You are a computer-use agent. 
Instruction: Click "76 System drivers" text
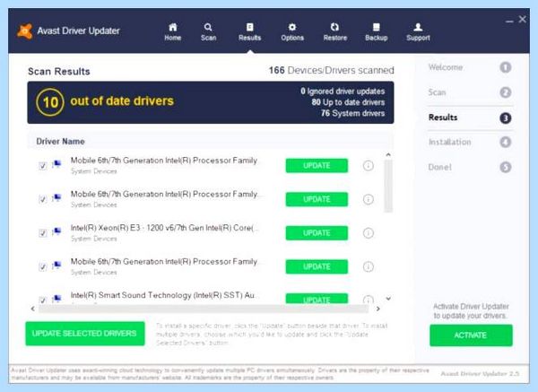click(x=352, y=113)
